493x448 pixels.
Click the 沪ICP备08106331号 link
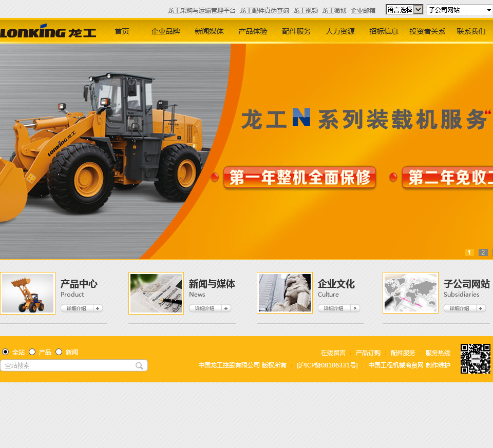327,365
